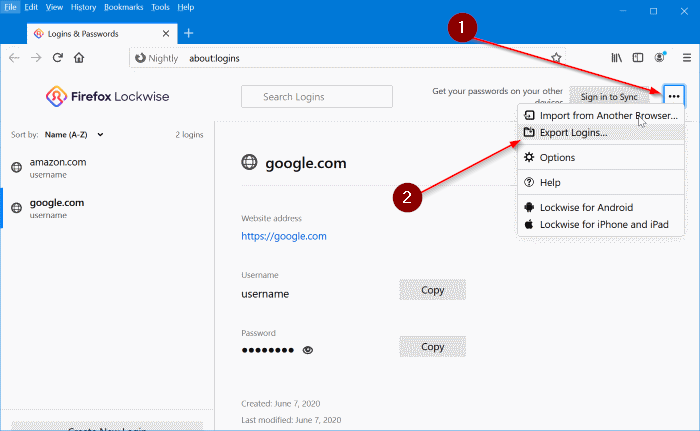This screenshot has height=431, width=700.
Task: Open the Firefox Account icon
Action: point(660,57)
